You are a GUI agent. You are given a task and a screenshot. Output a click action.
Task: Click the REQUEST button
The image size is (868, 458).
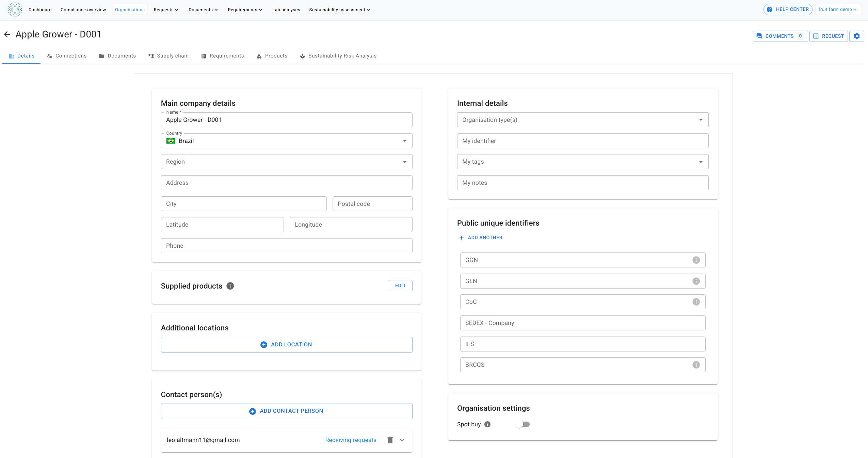(x=829, y=36)
